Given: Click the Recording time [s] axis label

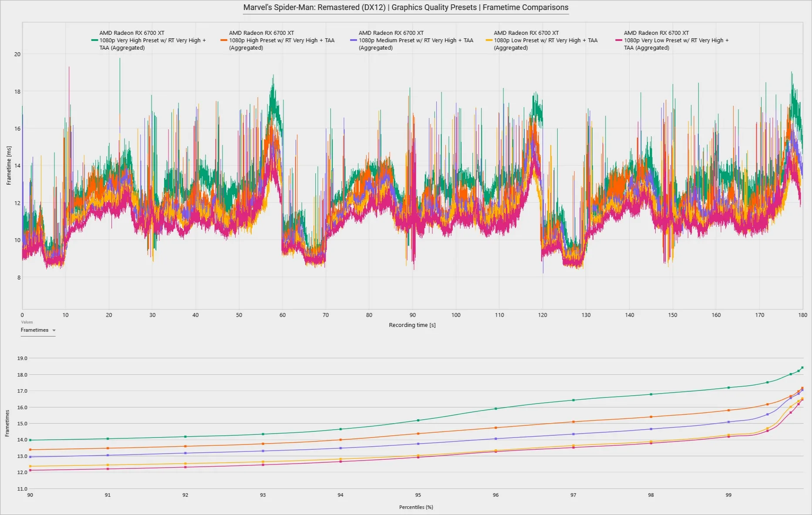Looking at the screenshot, I should click(x=412, y=325).
